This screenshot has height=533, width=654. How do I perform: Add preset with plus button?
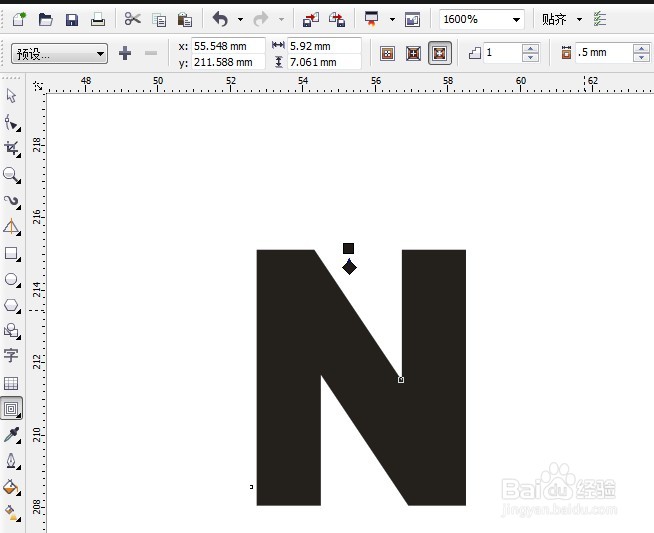(x=125, y=53)
